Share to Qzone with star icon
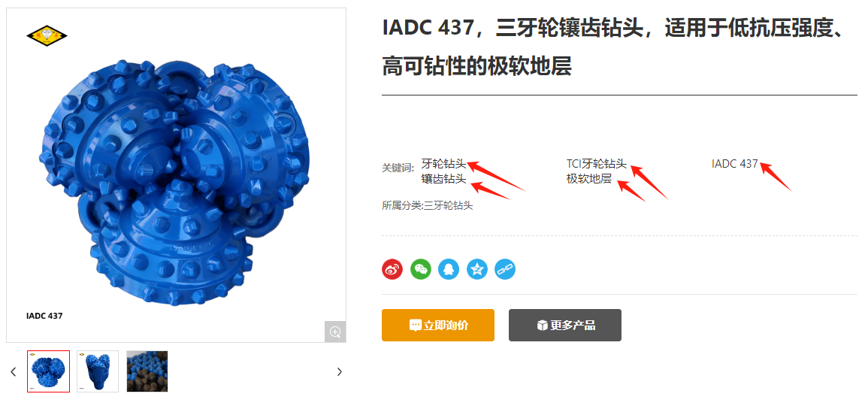 (477, 269)
